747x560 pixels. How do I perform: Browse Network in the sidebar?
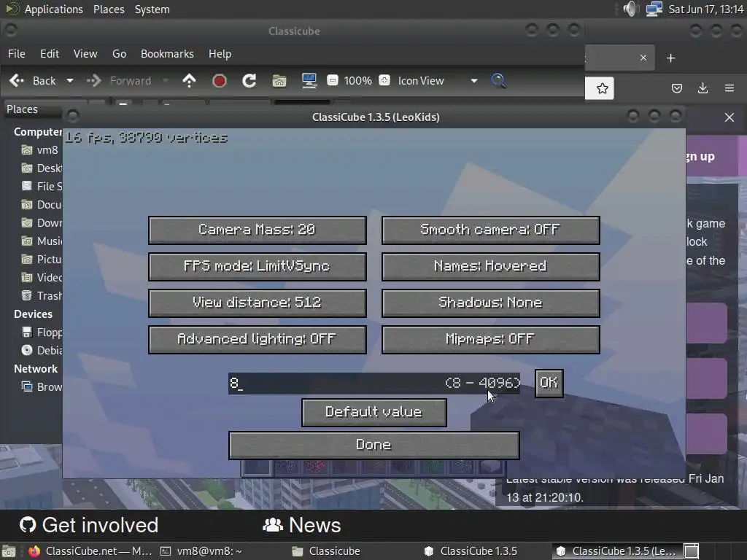pyautogui.click(x=42, y=387)
